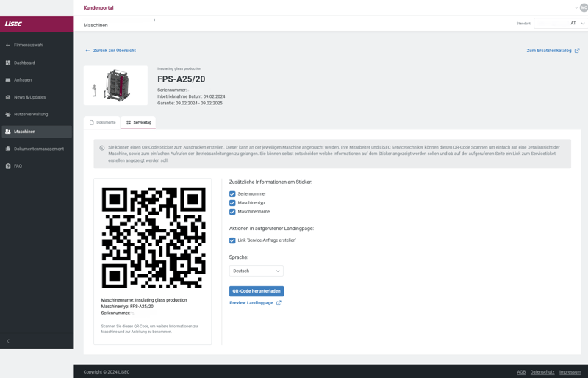This screenshot has width=588, height=378.
Task: Click 'Maschinentyp: FPS-A25/20' sticker text
Action: click(127, 307)
